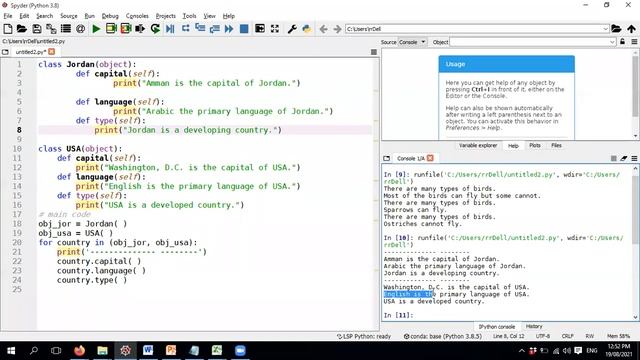The image size is (640, 360).
Task: Toggle the Help pane lock icon
Action: tap(622, 42)
